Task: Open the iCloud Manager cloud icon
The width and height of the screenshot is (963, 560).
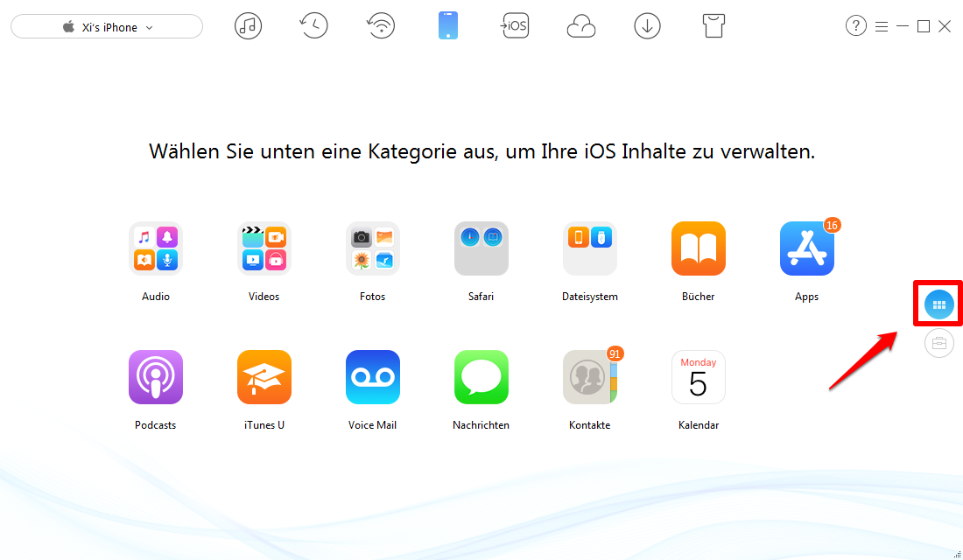Action: click(x=581, y=26)
